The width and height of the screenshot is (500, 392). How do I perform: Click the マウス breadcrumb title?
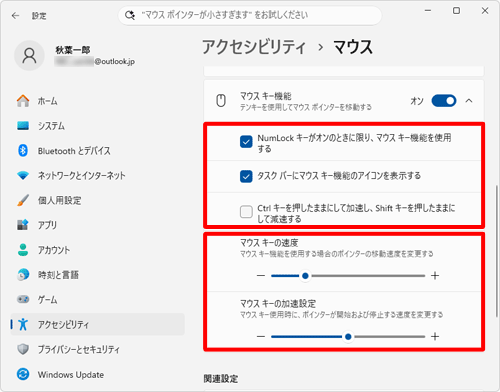(x=353, y=47)
